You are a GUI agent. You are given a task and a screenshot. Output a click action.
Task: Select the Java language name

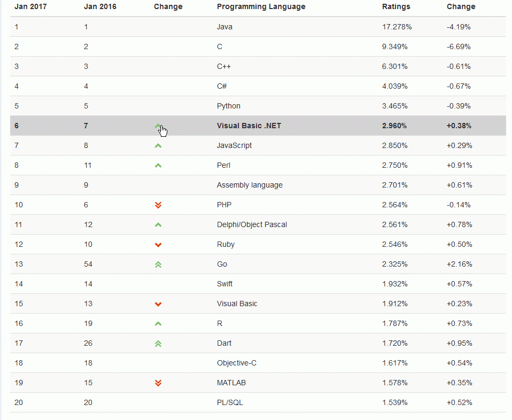point(224,27)
